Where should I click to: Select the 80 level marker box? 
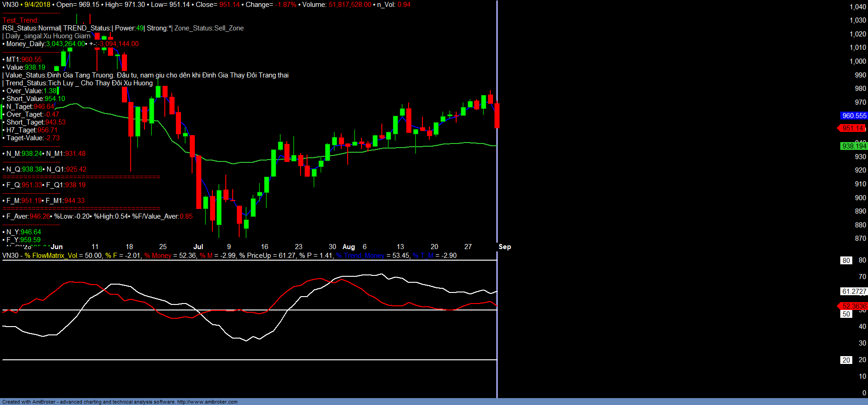pyautogui.click(x=846, y=261)
